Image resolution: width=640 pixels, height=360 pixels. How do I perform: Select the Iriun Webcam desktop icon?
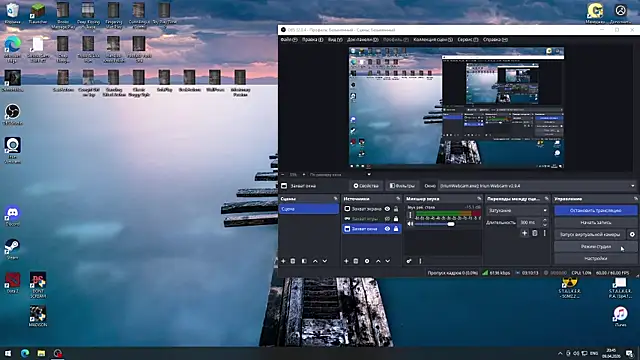13,149
